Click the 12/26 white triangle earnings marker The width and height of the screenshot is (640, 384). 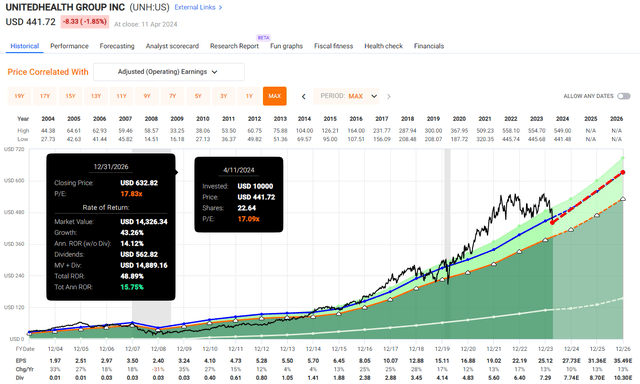coord(623,199)
